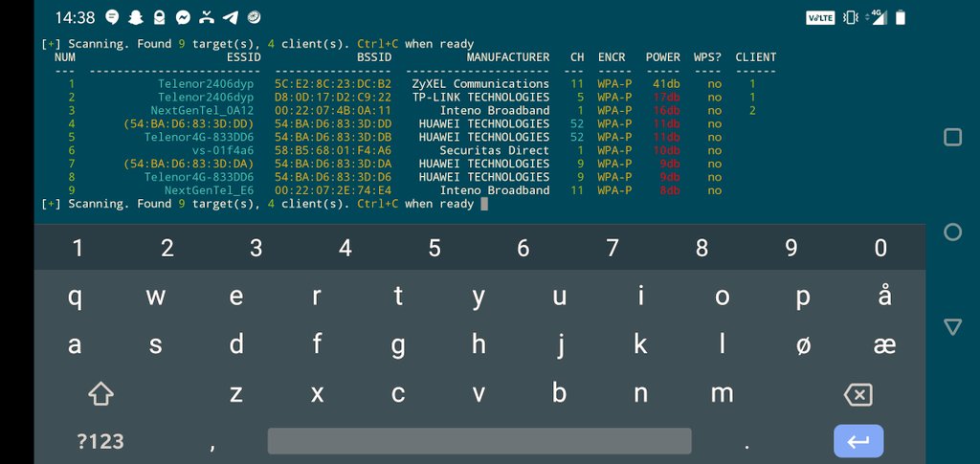
Task: Select ESSID vs-01f4a6
Action: [223, 150]
